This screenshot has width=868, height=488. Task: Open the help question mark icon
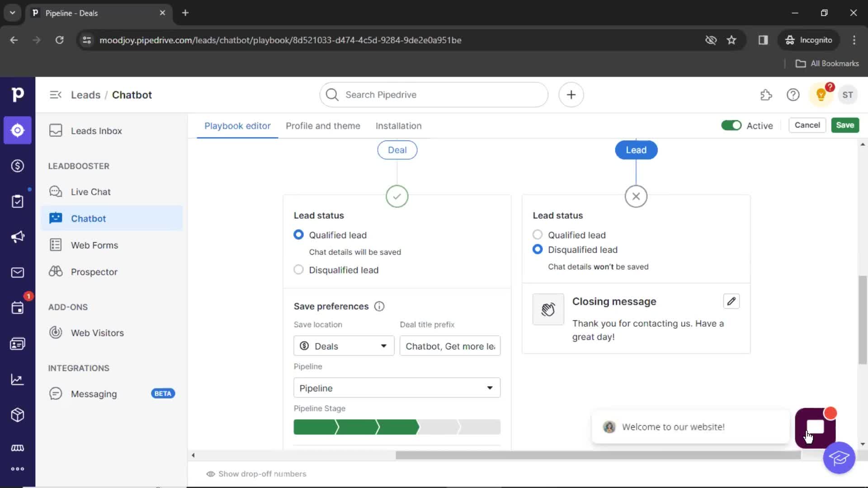(793, 95)
